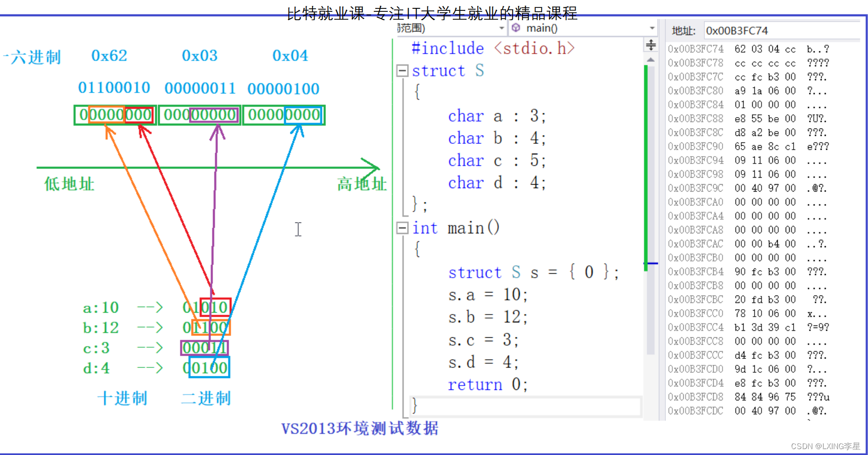The height and width of the screenshot is (455, 868).
Task: Click the binary value 00000100
Action: [283, 89]
